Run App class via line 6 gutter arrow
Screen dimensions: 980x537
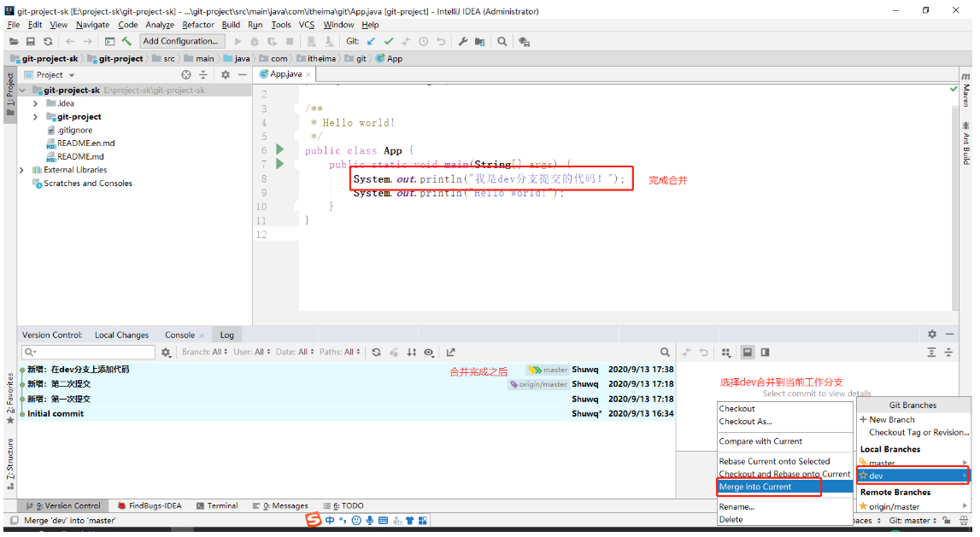(x=280, y=149)
